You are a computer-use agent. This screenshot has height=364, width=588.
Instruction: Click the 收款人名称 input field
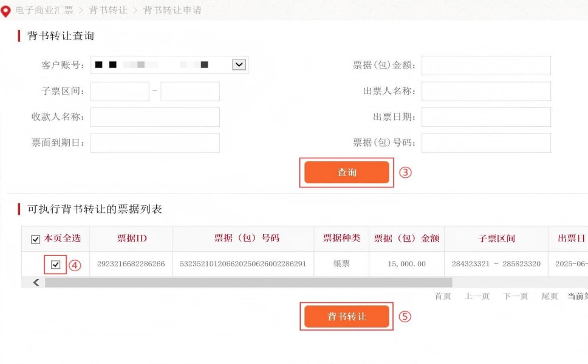pyautogui.click(x=155, y=117)
